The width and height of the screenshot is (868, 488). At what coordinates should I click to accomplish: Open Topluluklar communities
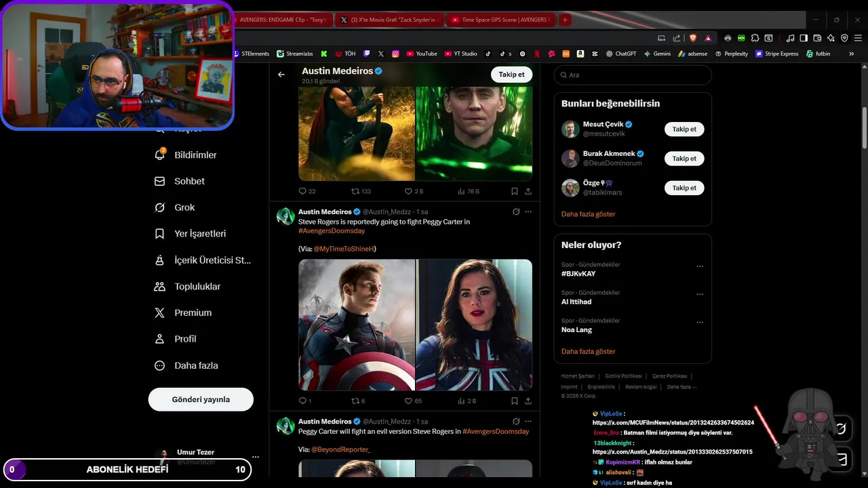(x=187, y=287)
